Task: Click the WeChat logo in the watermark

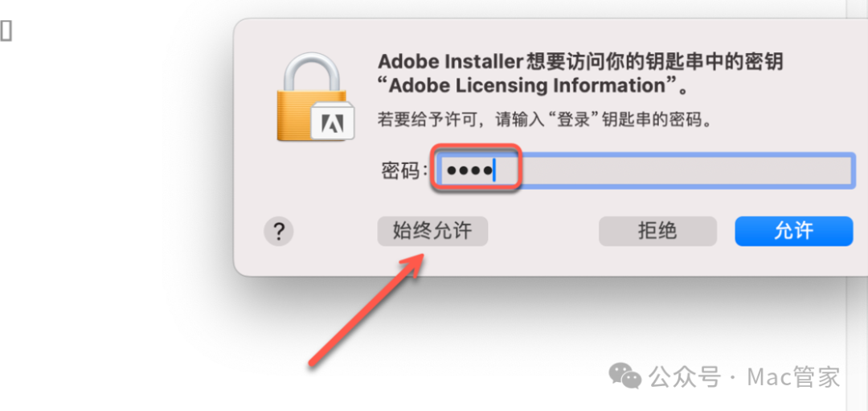Action: [x=624, y=375]
